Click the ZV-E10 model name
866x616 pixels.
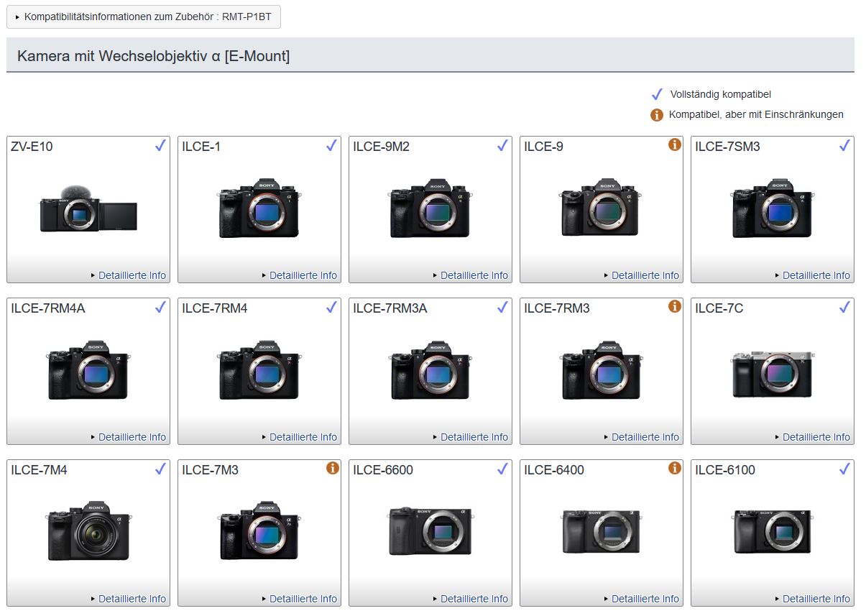(x=32, y=147)
